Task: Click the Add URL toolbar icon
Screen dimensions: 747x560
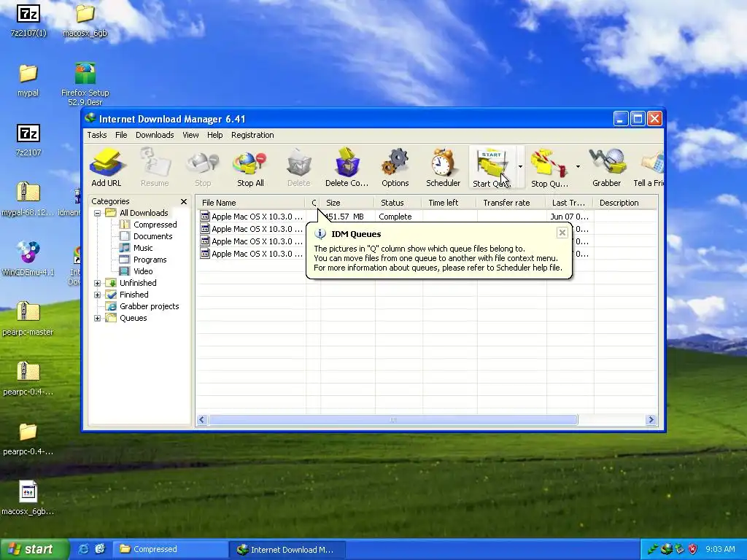Action: coord(107,167)
